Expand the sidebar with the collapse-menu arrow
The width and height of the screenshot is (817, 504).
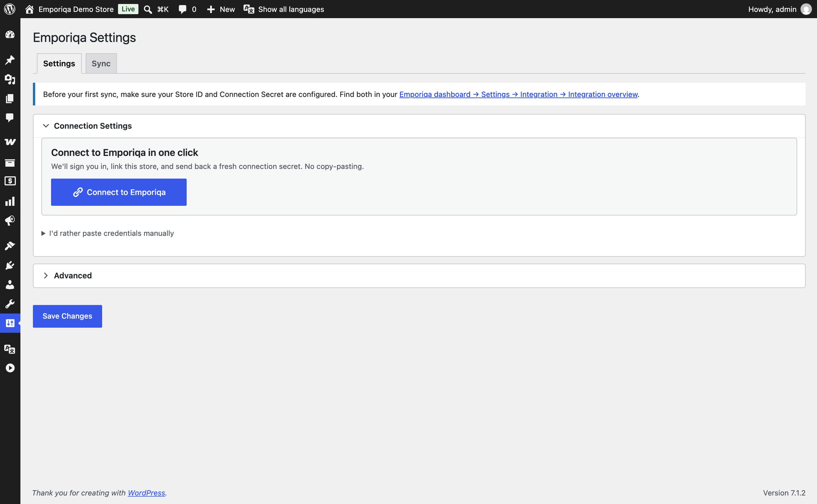click(x=10, y=368)
